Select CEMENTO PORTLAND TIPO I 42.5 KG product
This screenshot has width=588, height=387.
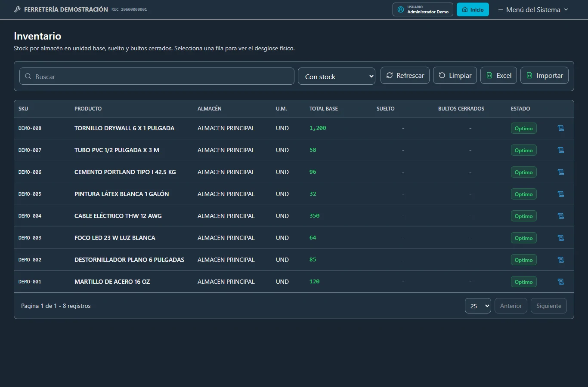tap(125, 172)
